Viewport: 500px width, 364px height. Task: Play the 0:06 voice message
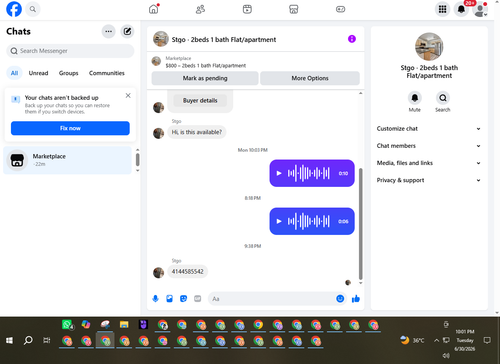pos(279,221)
